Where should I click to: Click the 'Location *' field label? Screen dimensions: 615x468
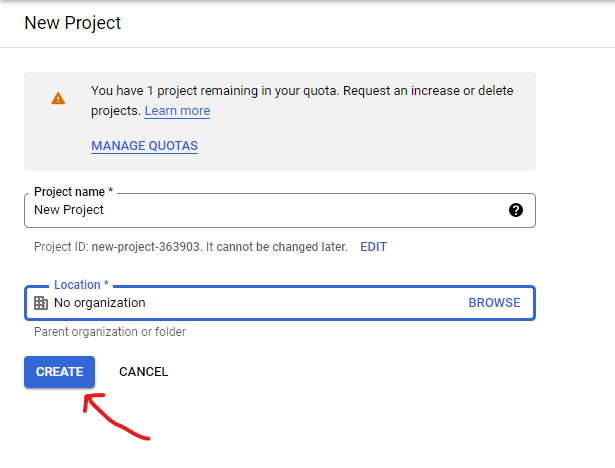(81, 285)
